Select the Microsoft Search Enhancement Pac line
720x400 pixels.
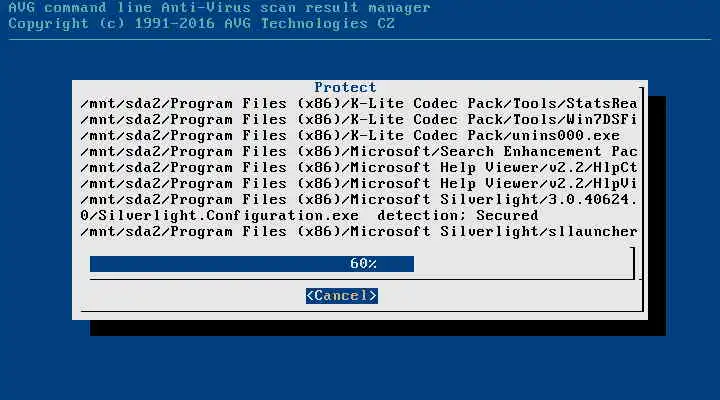pos(359,152)
